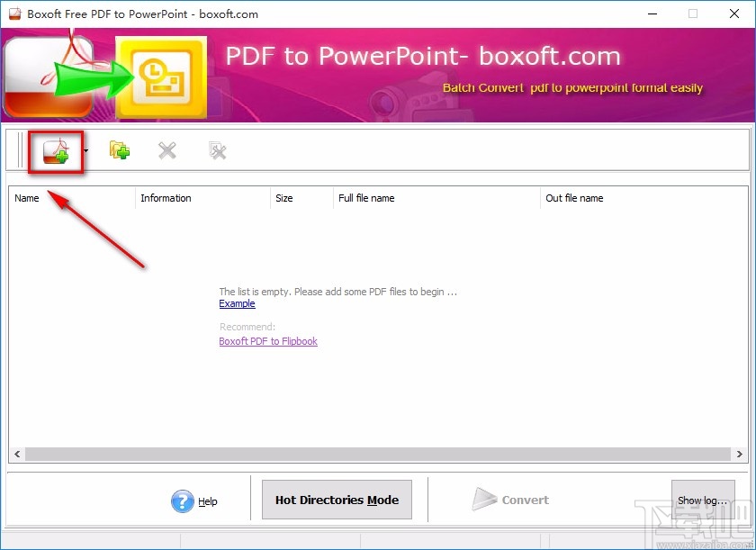Image resolution: width=756 pixels, height=550 pixels.
Task: Sort by the Name column header
Action: 72,198
